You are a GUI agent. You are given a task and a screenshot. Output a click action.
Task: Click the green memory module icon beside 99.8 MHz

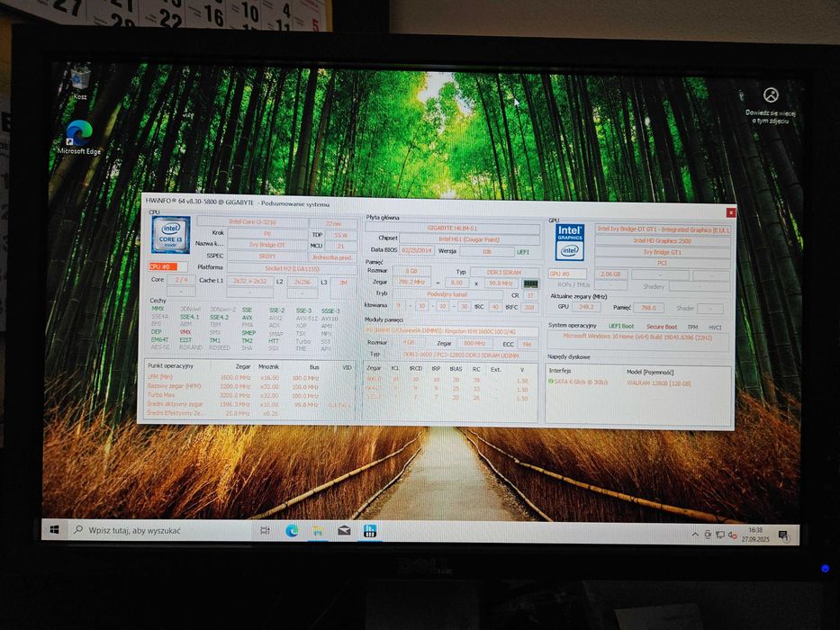click(x=530, y=283)
